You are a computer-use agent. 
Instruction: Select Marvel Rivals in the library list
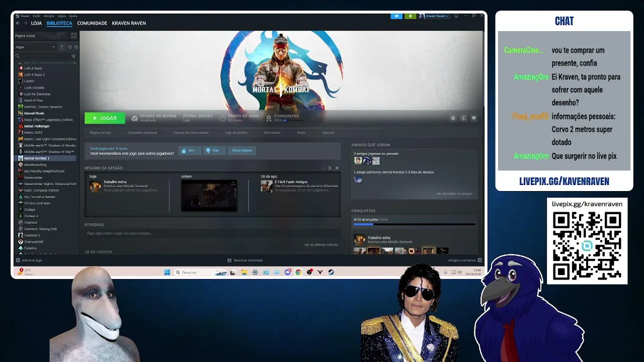coord(34,113)
